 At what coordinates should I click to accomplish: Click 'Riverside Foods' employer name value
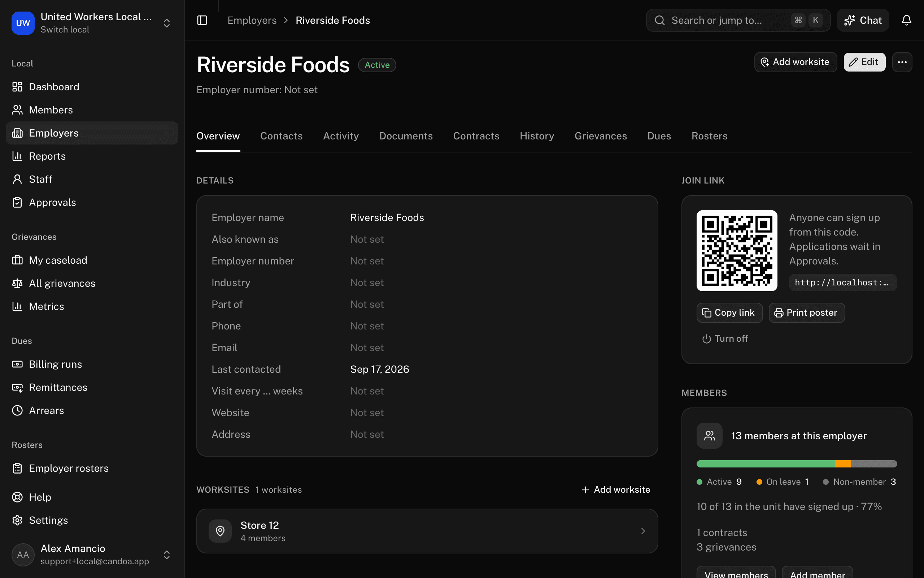click(x=387, y=217)
